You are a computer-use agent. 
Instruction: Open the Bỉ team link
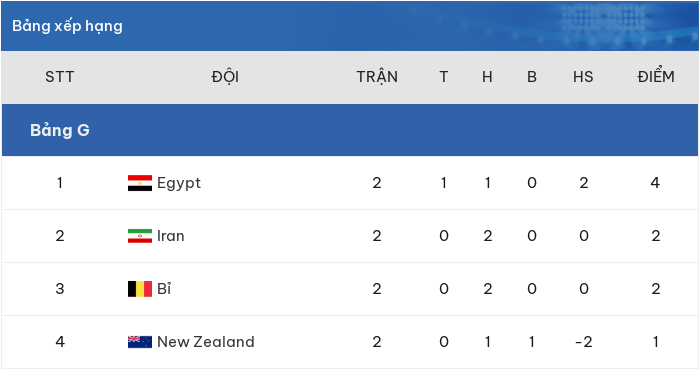[x=164, y=289]
